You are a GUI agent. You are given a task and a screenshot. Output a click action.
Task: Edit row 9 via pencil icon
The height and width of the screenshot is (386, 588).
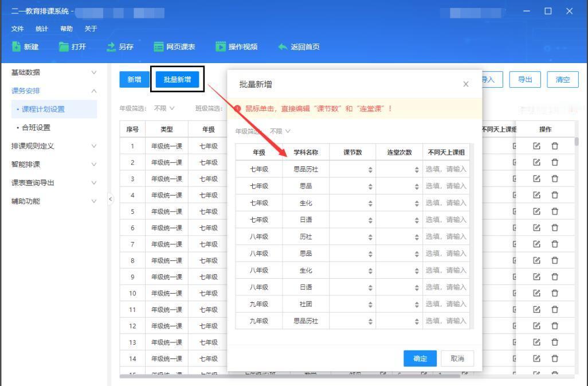(x=536, y=277)
